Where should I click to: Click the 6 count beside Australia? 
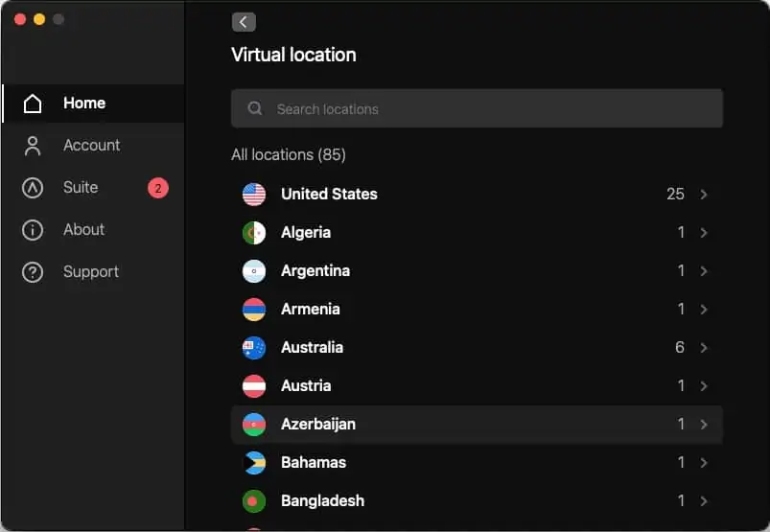(680, 347)
